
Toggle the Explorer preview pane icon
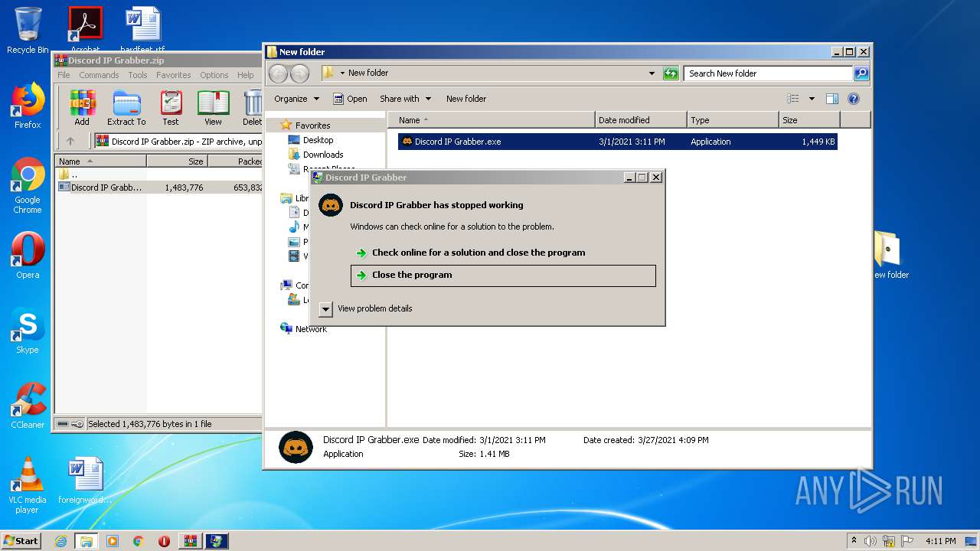(832, 99)
